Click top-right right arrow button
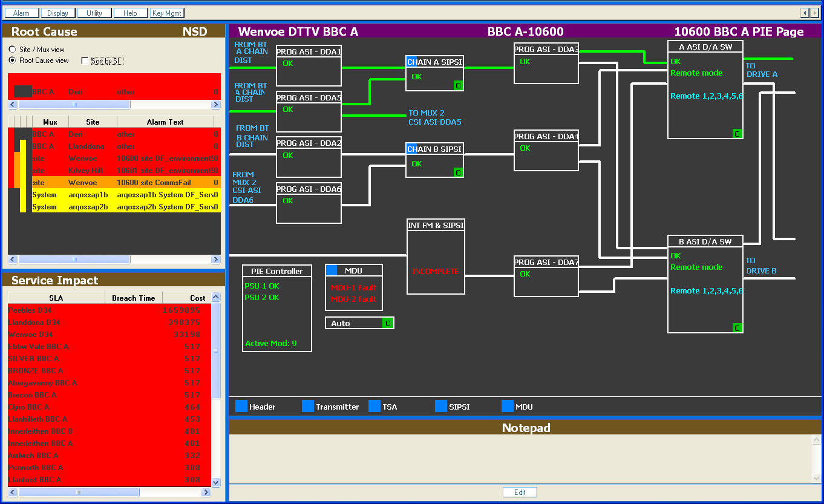This screenshot has width=824, height=504. pyautogui.click(x=814, y=13)
